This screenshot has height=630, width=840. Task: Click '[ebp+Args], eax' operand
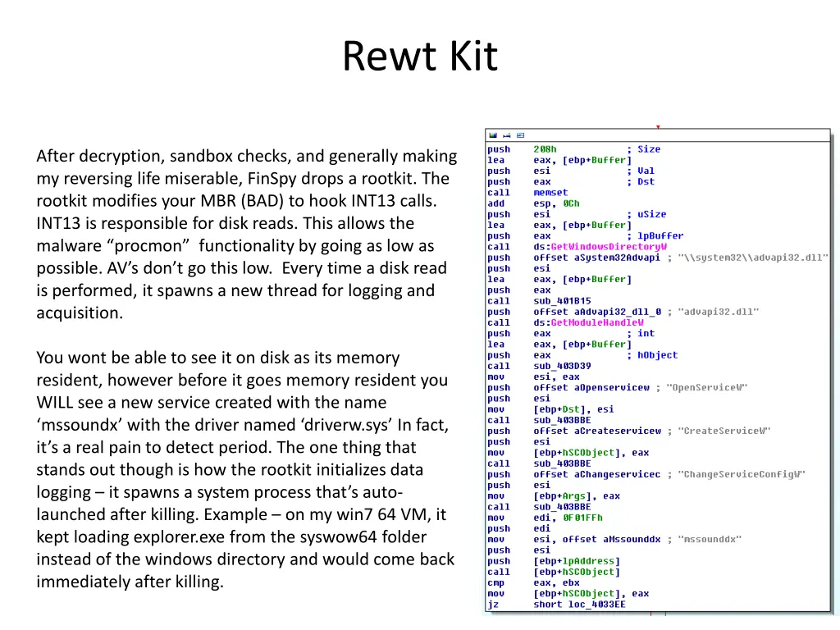577,496
